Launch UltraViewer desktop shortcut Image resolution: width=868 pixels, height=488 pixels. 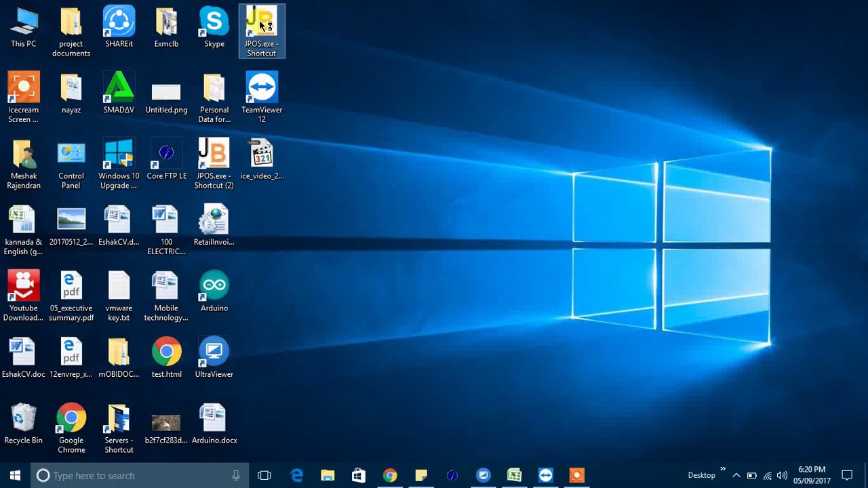(x=214, y=359)
